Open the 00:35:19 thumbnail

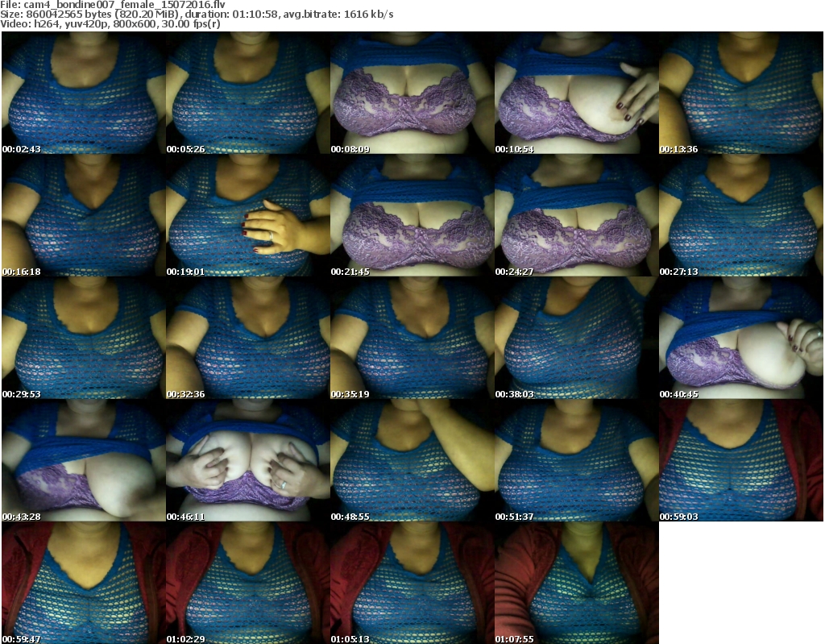pos(412,338)
